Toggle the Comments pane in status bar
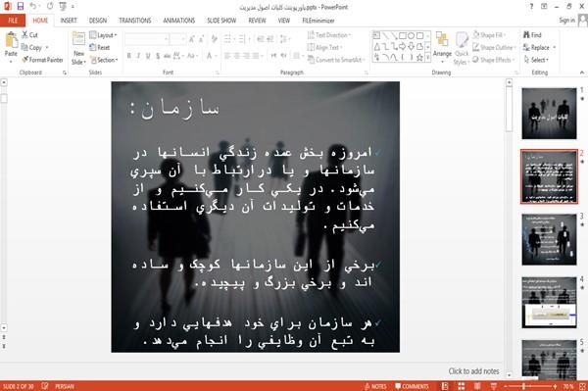Viewport: 588px width, 391px height. 412,386
